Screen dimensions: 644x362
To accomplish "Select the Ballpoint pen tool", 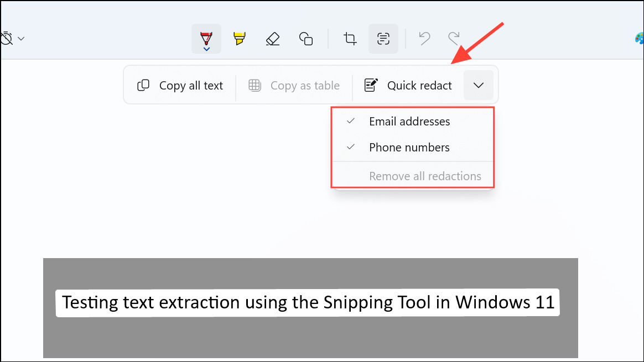I will coord(206,38).
